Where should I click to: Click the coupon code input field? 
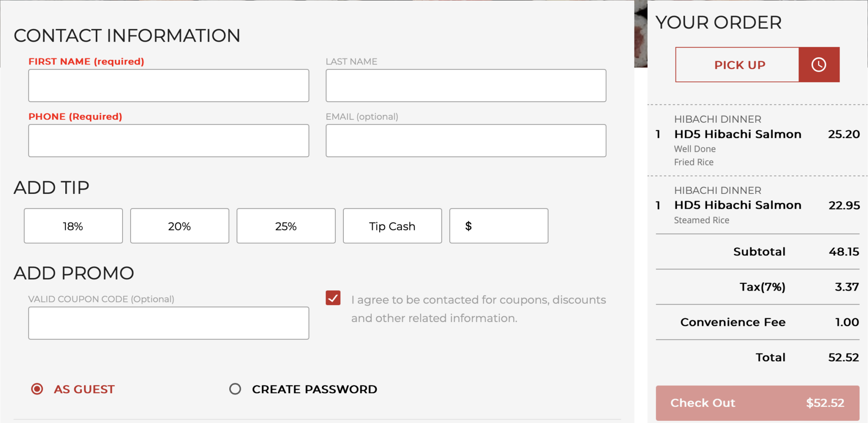tap(169, 323)
